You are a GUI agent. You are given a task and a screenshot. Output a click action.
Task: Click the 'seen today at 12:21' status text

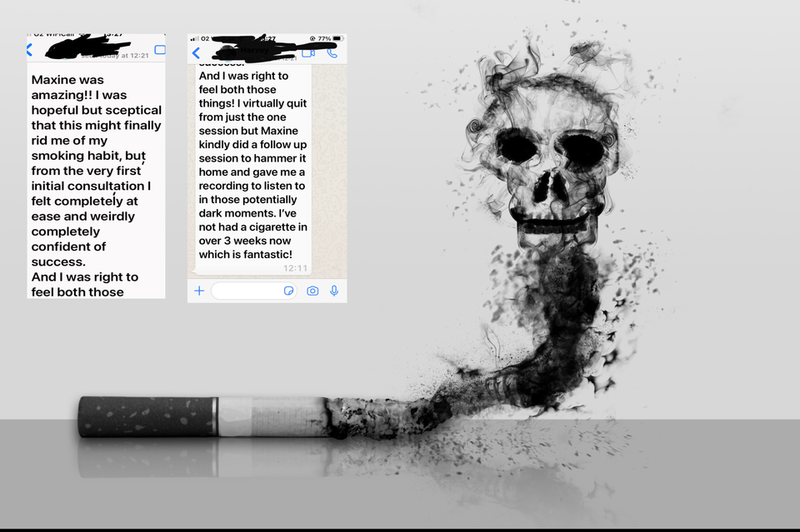(115, 56)
